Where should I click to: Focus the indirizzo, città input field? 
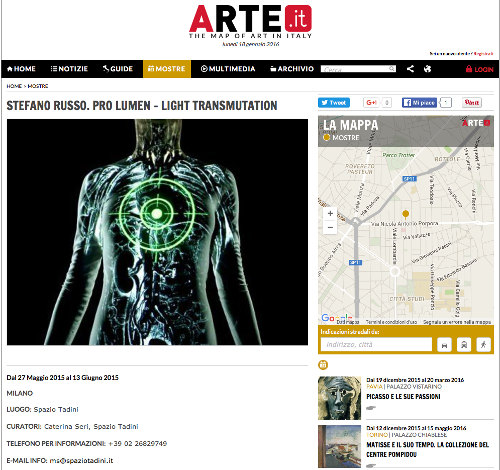(x=376, y=345)
